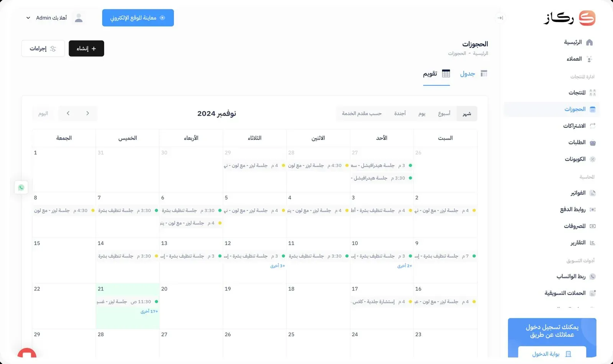Open ربط الواتساب WhatsApp integration
The width and height of the screenshot is (613, 364).
[575, 276]
